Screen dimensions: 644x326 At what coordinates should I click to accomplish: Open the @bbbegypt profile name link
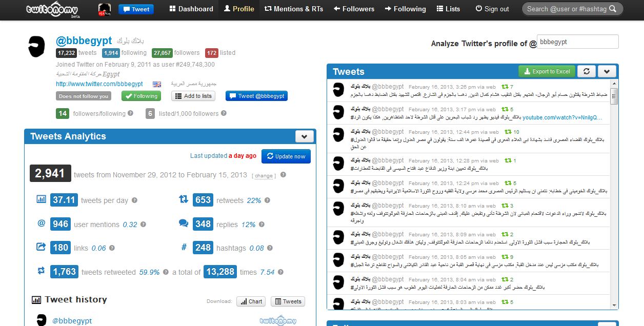coord(84,40)
